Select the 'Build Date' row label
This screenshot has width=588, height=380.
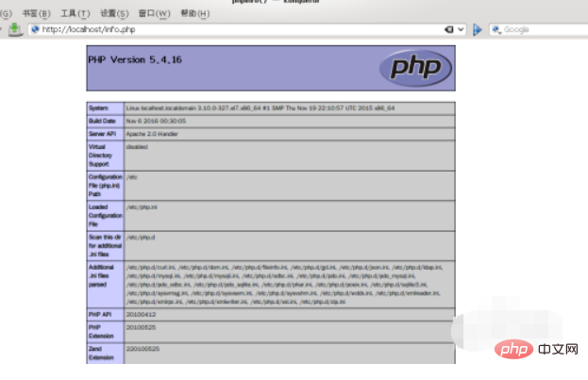102,121
